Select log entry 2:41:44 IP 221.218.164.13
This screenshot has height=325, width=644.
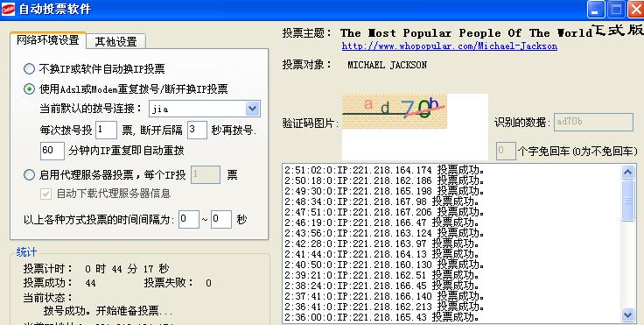point(382,254)
